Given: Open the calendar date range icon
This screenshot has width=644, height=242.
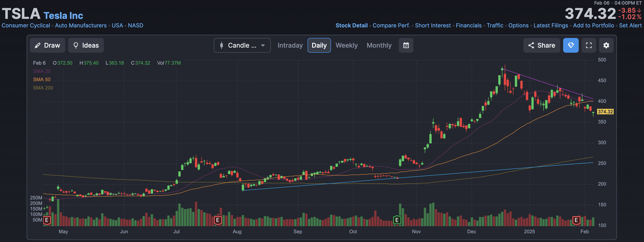Looking at the screenshot, I should (x=406, y=45).
